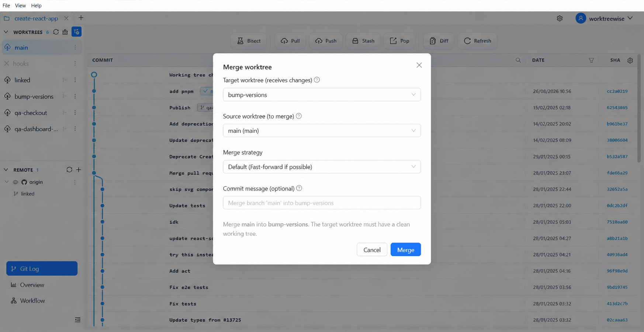Select the create-react-app tab
Image resolution: width=644 pixels, height=332 pixels.
[36, 18]
